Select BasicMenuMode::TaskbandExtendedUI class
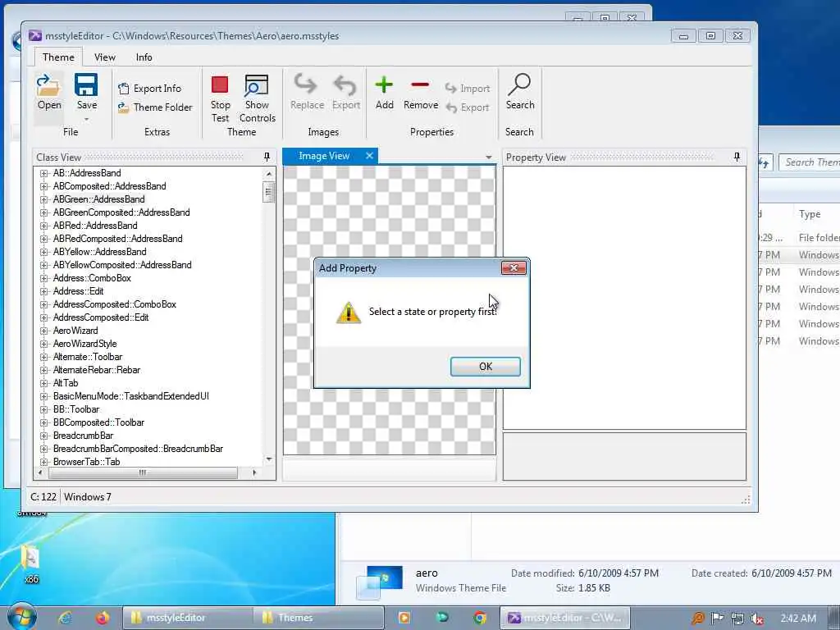The height and width of the screenshot is (630, 840). [x=130, y=396]
